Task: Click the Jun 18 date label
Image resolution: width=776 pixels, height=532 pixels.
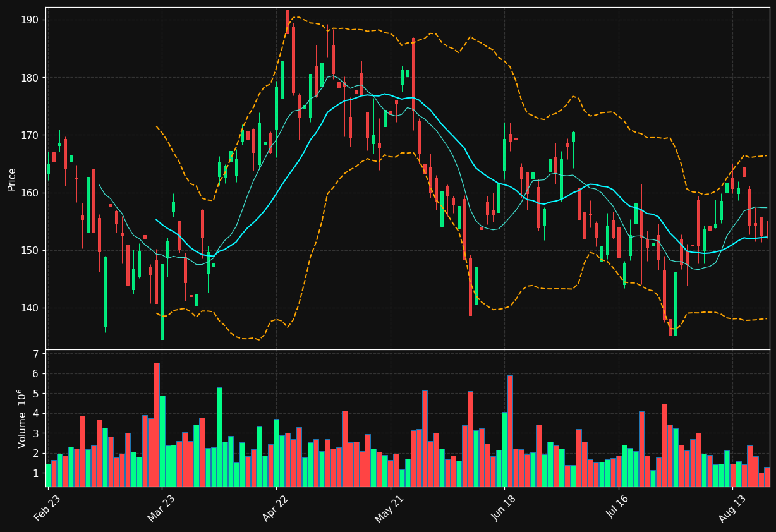Action: click(x=504, y=509)
